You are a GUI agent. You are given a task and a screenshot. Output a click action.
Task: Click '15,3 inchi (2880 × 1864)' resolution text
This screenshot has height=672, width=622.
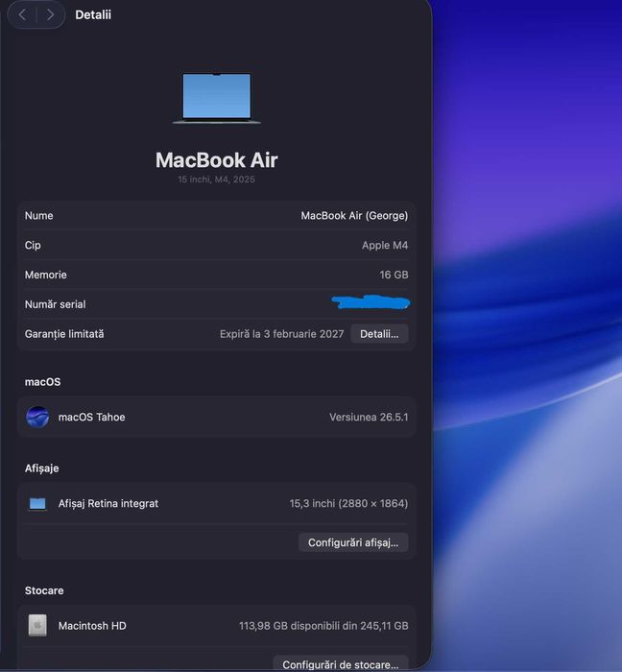tap(348, 504)
